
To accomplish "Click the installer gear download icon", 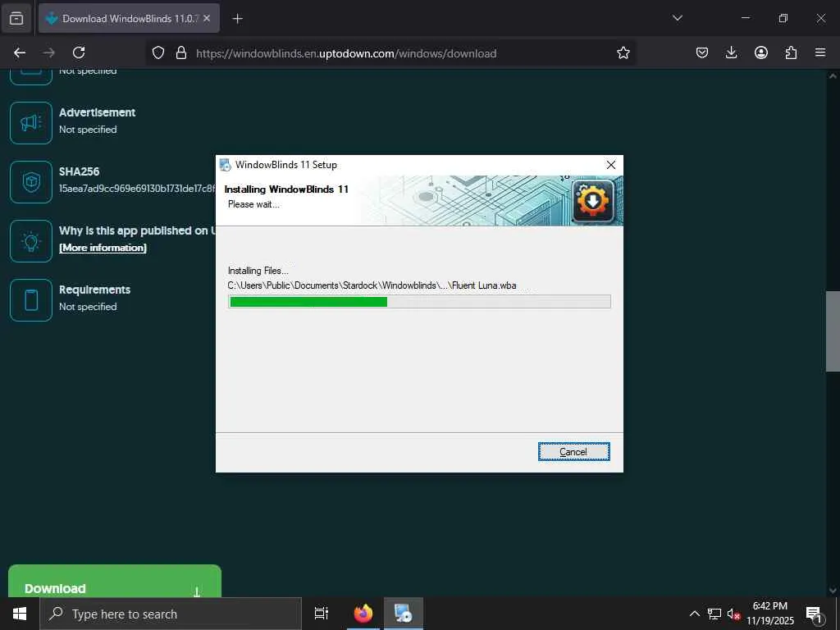I will [592, 201].
